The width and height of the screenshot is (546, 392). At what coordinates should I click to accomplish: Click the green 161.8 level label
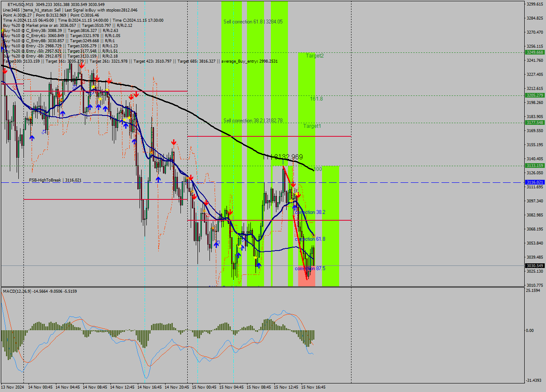tap(316, 98)
